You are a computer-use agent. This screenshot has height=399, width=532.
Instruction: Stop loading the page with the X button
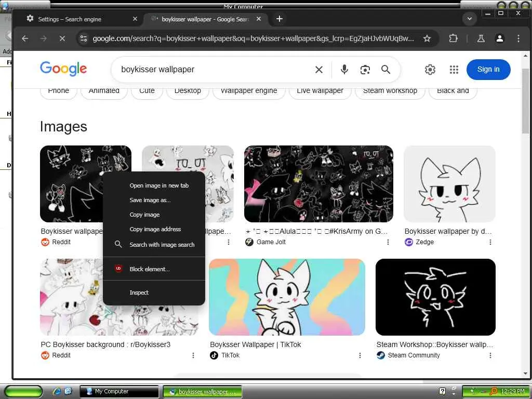coord(62,38)
